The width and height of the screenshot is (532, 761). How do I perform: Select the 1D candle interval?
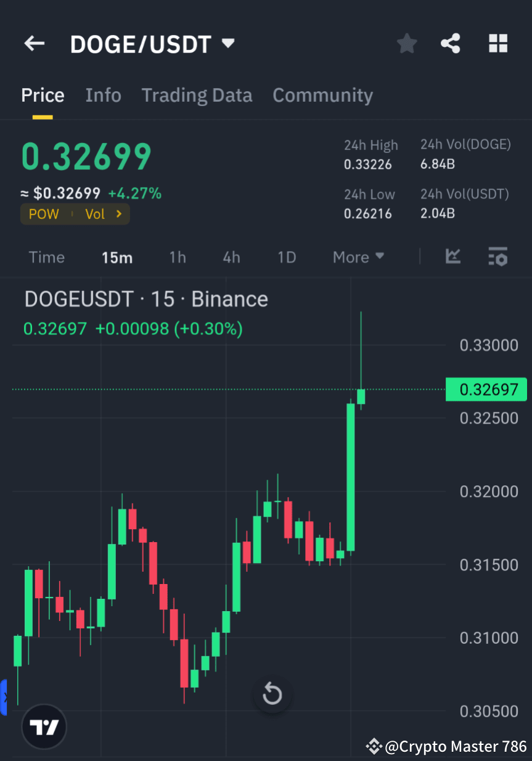tap(286, 257)
